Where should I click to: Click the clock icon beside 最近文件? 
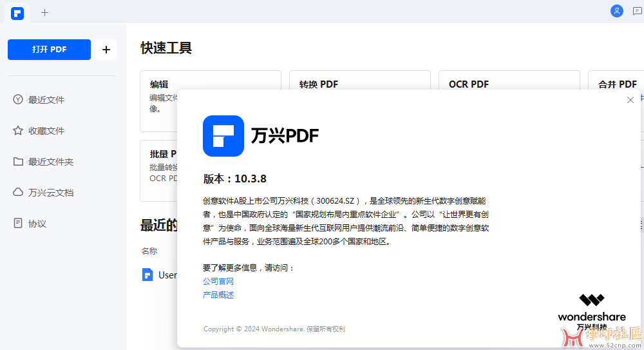17,99
